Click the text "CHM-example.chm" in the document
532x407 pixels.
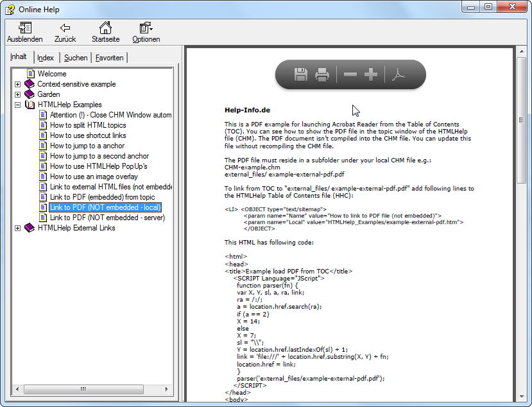(252, 167)
